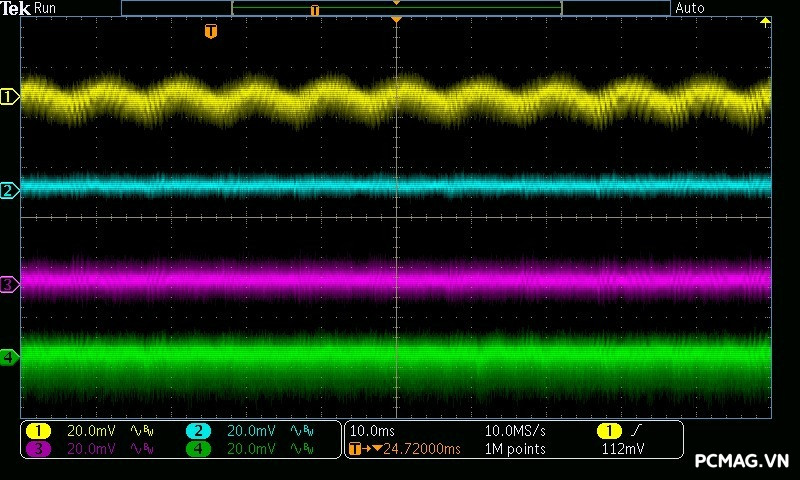The width and height of the screenshot is (800, 480).
Task: Click channel 1 bandwidth limit icon
Action: (140, 431)
